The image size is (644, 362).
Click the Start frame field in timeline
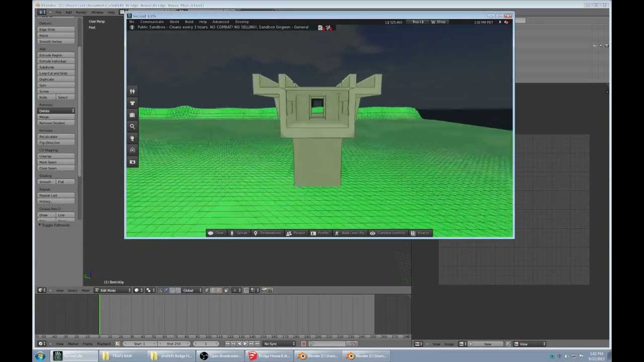140,344
